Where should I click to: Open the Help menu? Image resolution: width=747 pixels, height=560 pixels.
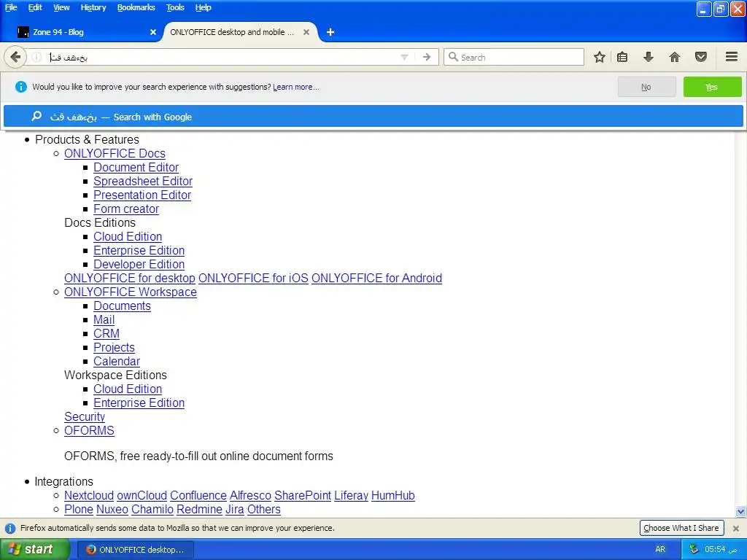coord(203,7)
